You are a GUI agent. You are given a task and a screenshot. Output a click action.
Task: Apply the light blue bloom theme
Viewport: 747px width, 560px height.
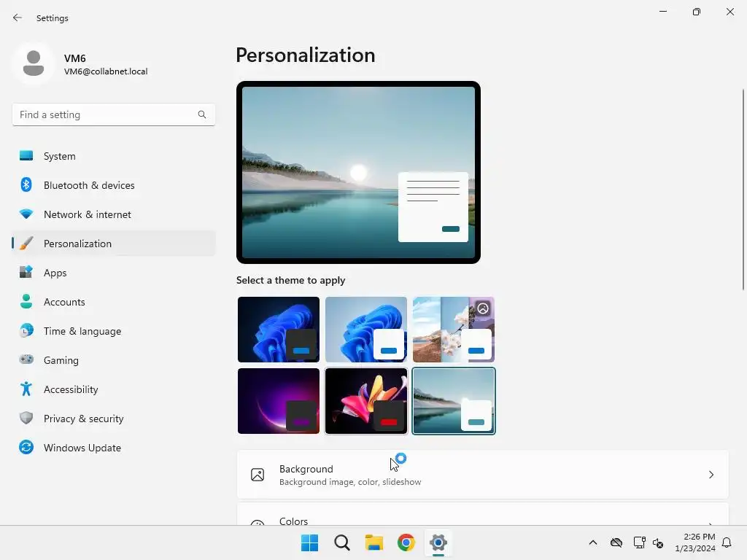click(x=366, y=330)
